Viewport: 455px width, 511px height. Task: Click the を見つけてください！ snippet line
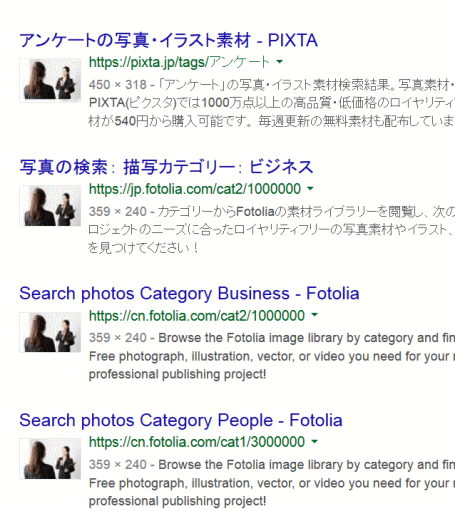pyautogui.click(x=143, y=248)
